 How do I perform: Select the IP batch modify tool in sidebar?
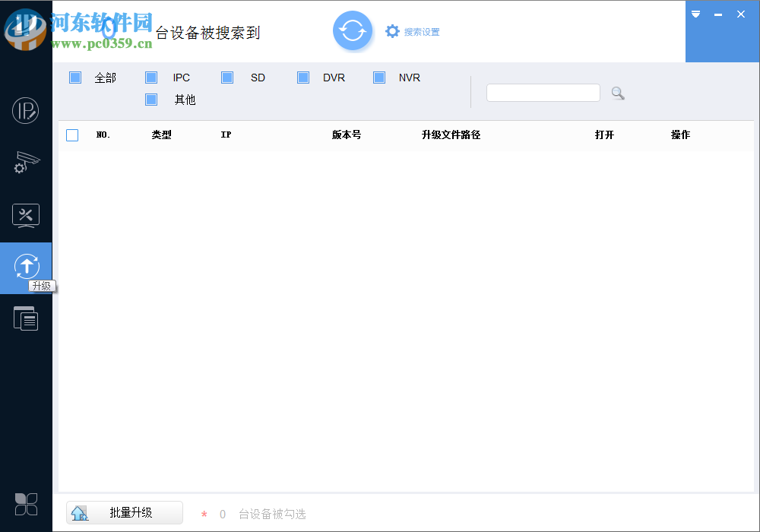(26, 110)
